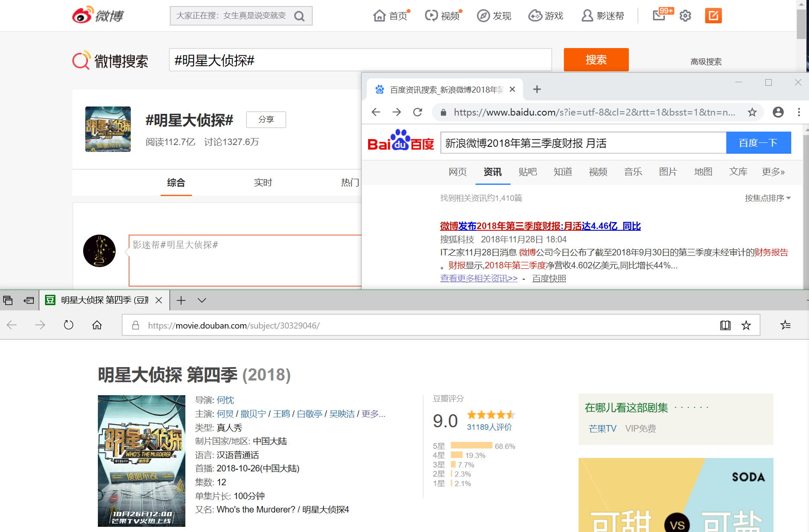This screenshot has width=809, height=532.
Task: Click Edge home button
Action: point(97,325)
